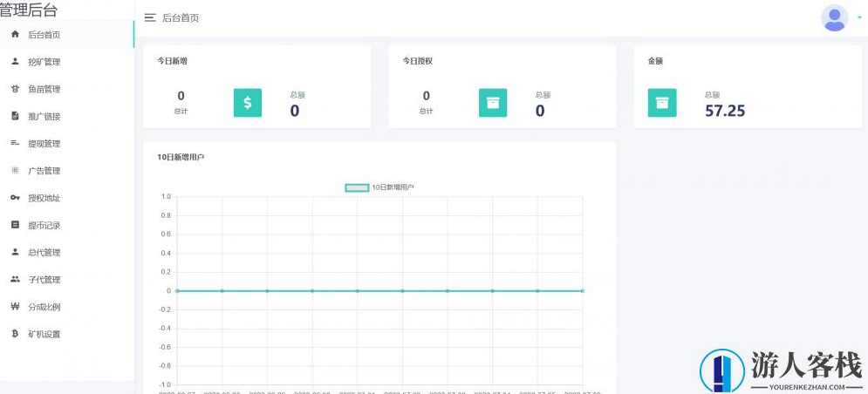The image size is (868, 394).
Task: Click the 今日授权 card heading
Action: point(417,61)
